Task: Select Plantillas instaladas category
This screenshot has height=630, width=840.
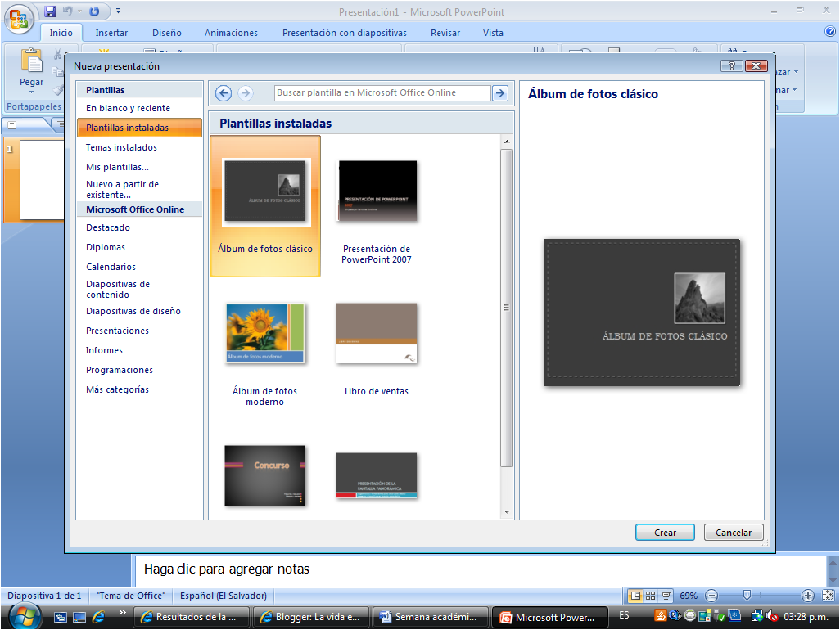Action: [x=139, y=128]
